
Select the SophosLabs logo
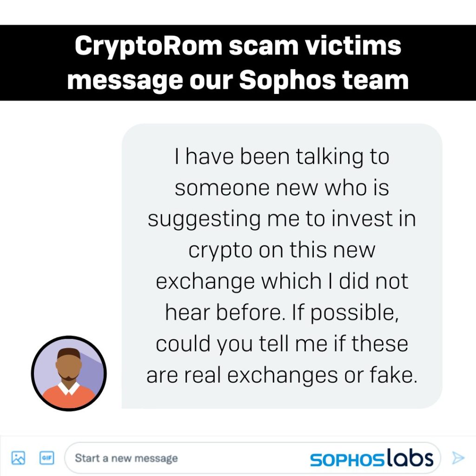pyautogui.click(x=371, y=458)
